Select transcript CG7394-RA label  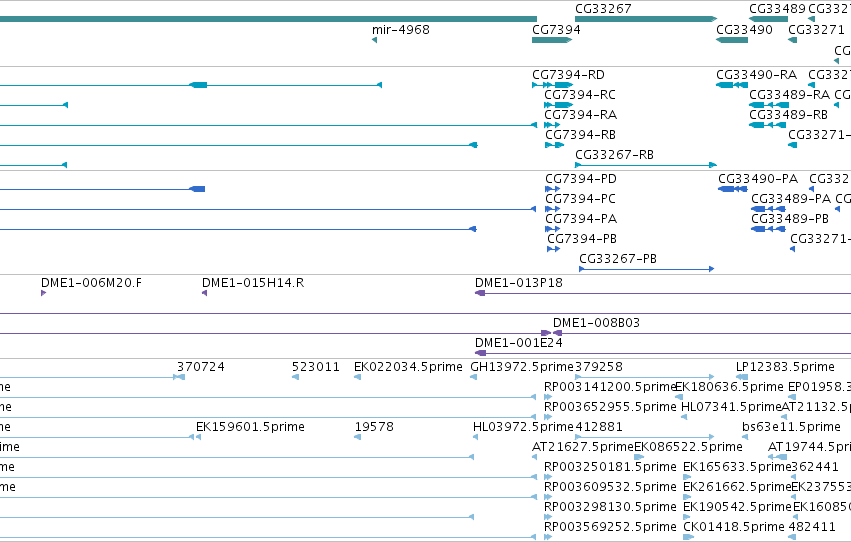(581, 115)
